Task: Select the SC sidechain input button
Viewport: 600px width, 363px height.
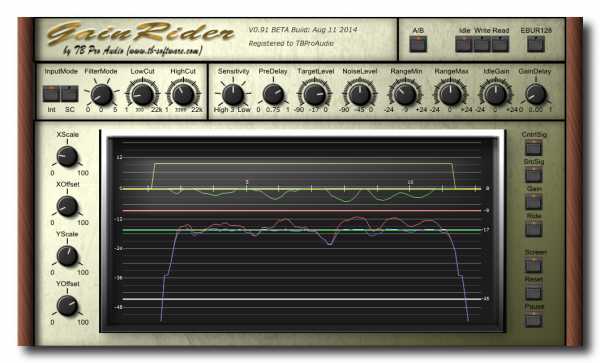Action: coord(70,94)
